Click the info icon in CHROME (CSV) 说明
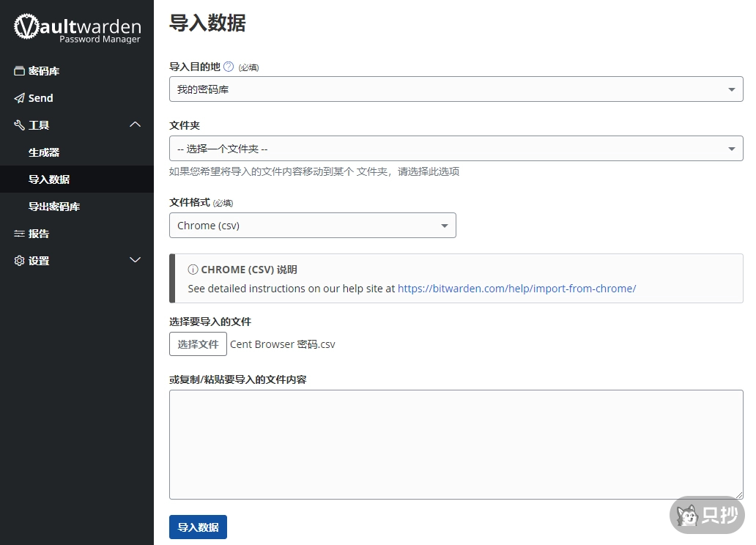 coord(193,270)
